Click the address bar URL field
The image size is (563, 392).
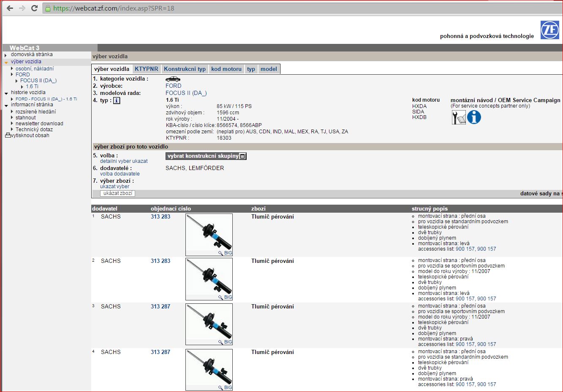point(296,8)
